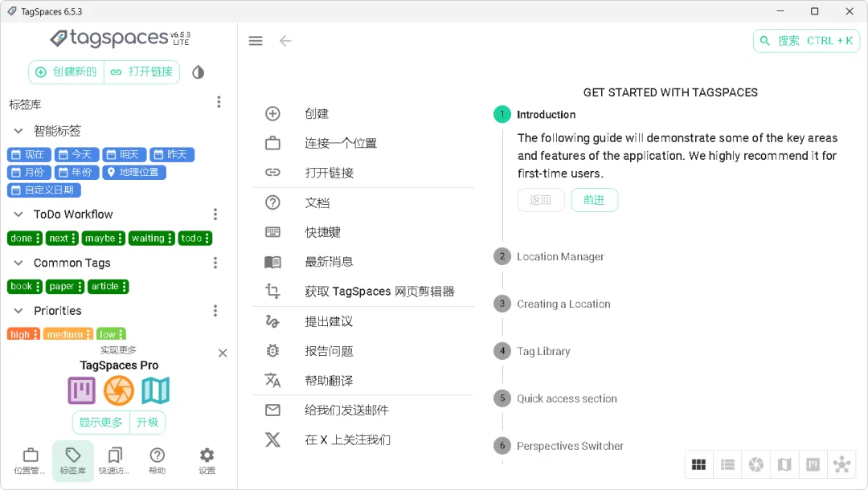The width and height of the screenshot is (868, 490).
Task: Click the 打开链接 button near logo
Action: (x=141, y=72)
